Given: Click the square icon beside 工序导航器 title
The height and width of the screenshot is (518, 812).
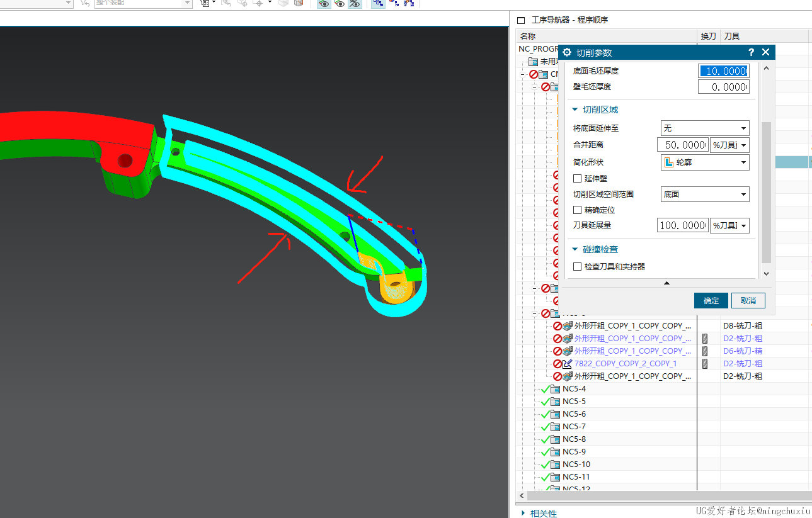Looking at the screenshot, I should click(521, 20).
